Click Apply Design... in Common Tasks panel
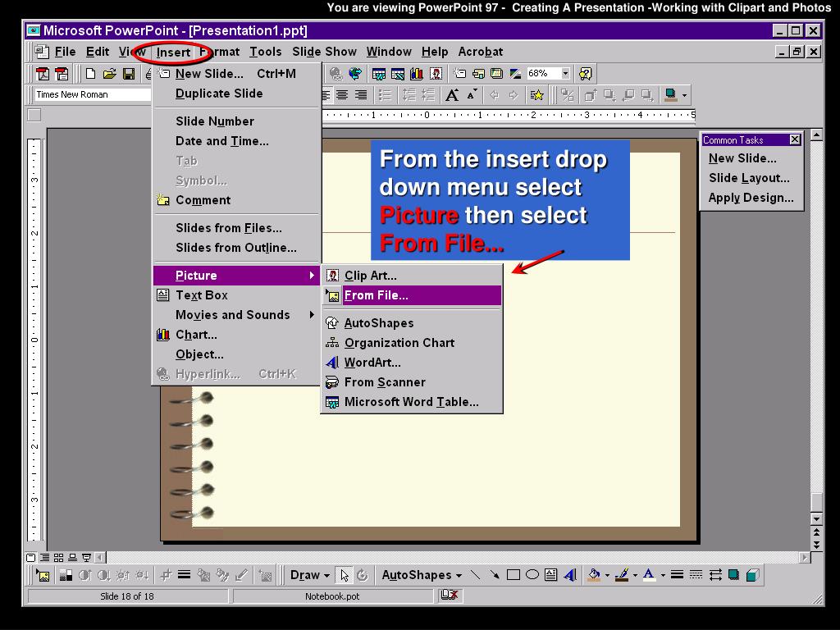840x630 pixels. (751, 198)
